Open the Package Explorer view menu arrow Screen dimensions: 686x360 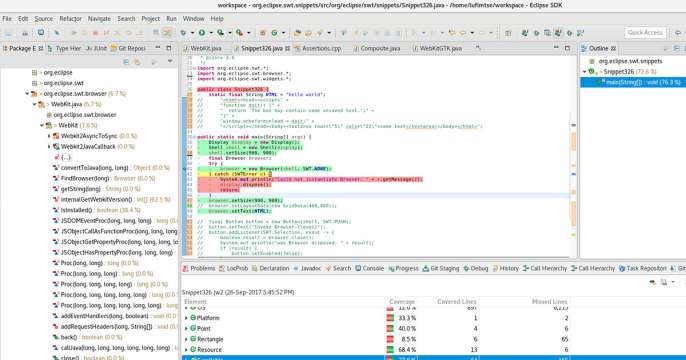click(x=170, y=62)
